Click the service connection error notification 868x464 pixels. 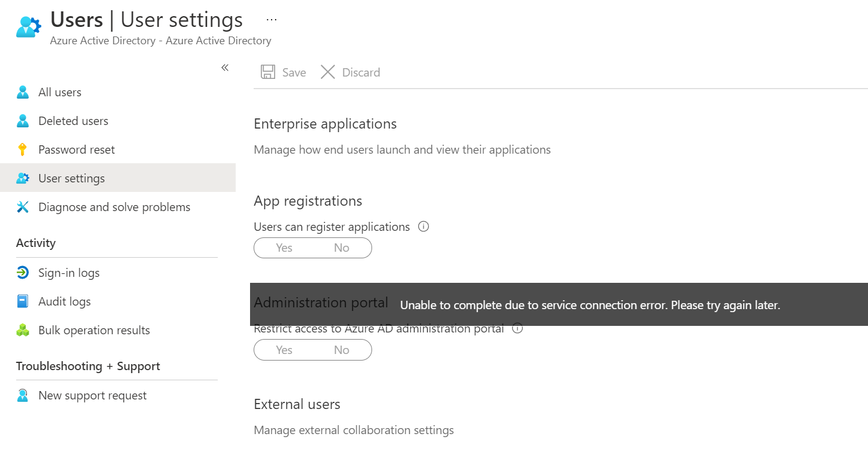coord(559,304)
